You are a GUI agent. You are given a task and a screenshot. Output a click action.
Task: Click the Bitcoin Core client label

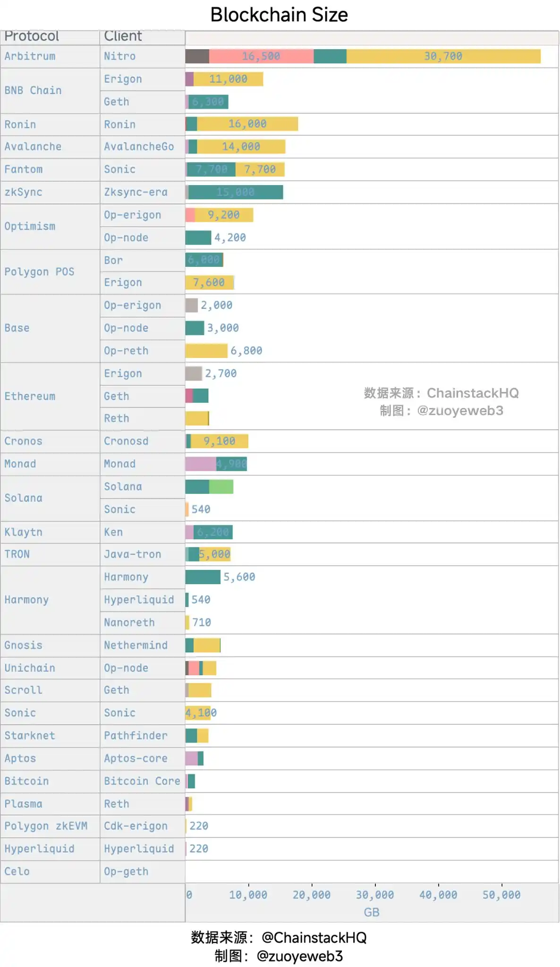(142, 781)
